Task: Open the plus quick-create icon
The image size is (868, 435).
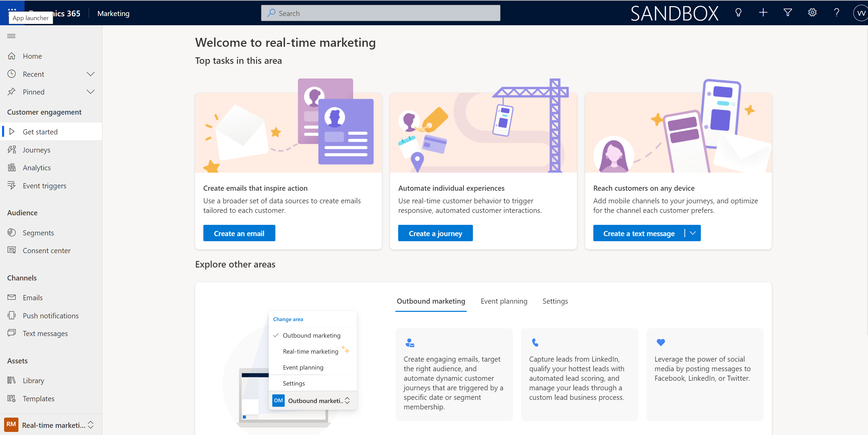Action: [x=763, y=13]
